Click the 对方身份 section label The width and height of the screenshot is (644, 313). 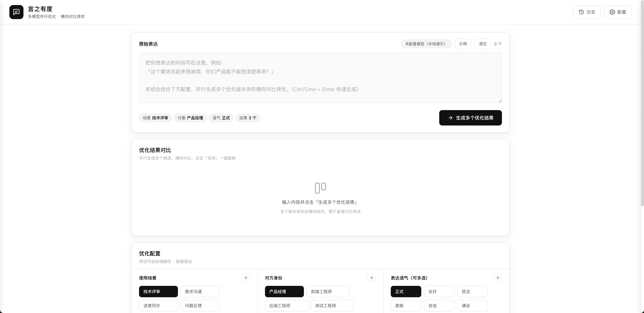pyautogui.click(x=274, y=278)
